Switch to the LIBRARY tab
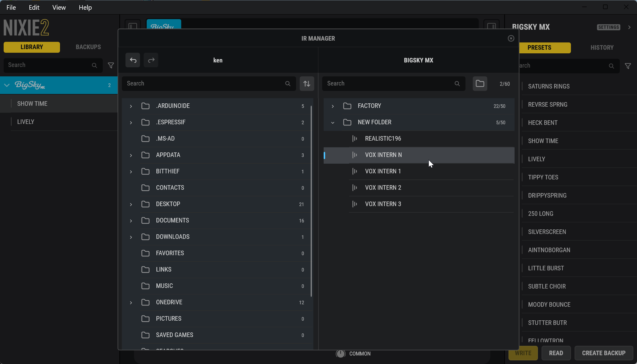 (x=32, y=47)
